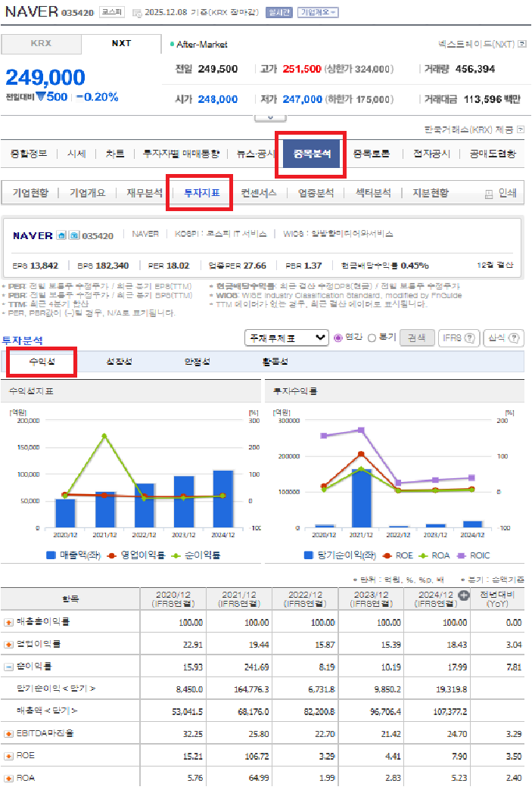
Task: Go to the 기업개요 sub-tab
Action: pyautogui.click(x=88, y=193)
